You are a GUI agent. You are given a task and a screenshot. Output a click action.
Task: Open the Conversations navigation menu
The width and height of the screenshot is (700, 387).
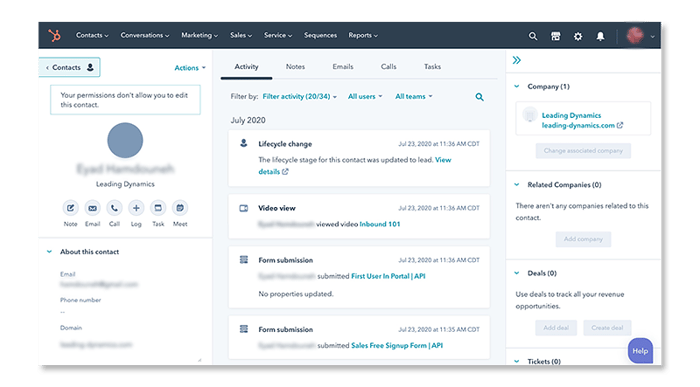pos(145,35)
